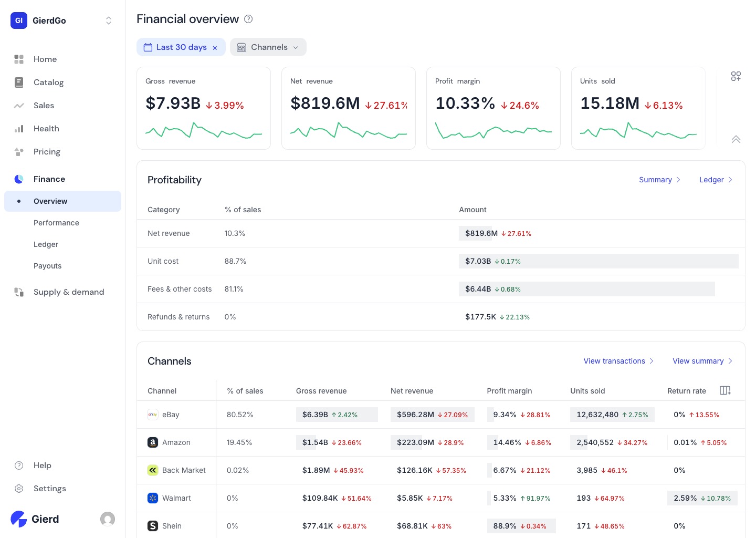Click the Profitability Category column header
Screen dimensions: 756x538
pyautogui.click(x=164, y=210)
